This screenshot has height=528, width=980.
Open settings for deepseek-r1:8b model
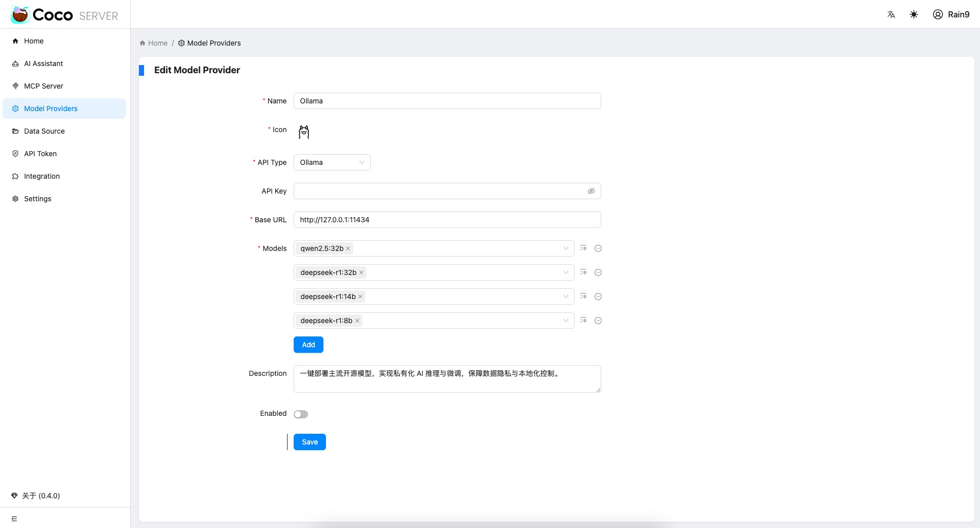click(583, 320)
